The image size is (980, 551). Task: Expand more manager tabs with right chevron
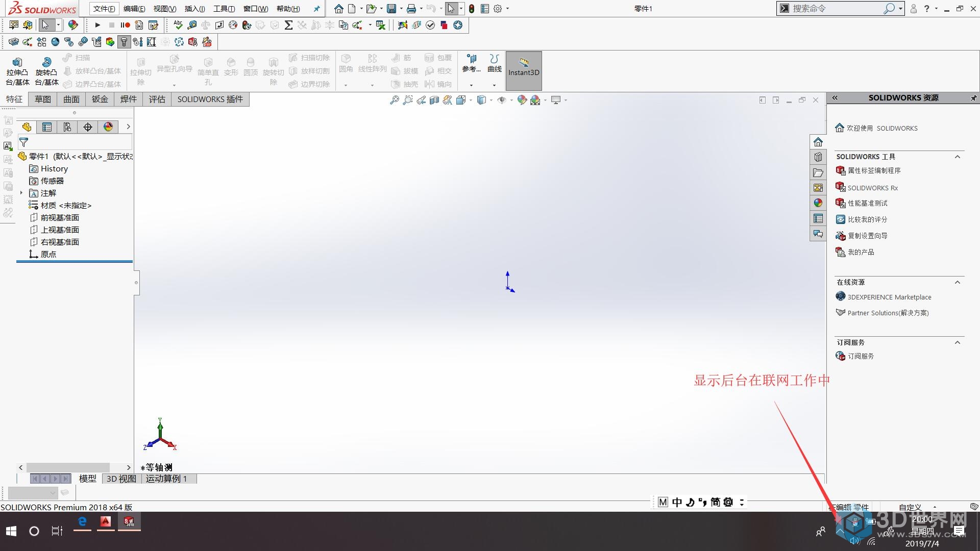[x=128, y=127]
